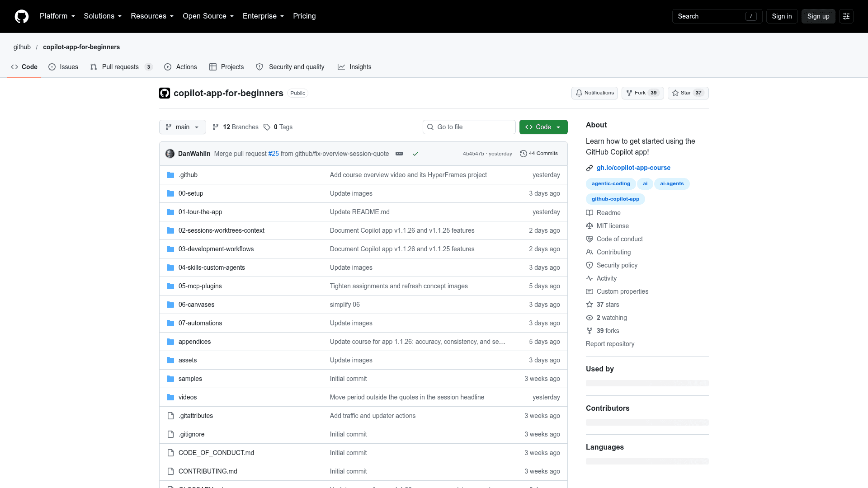Click the Sign in button
Image resolution: width=868 pixels, height=488 pixels.
(x=782, y=16)
